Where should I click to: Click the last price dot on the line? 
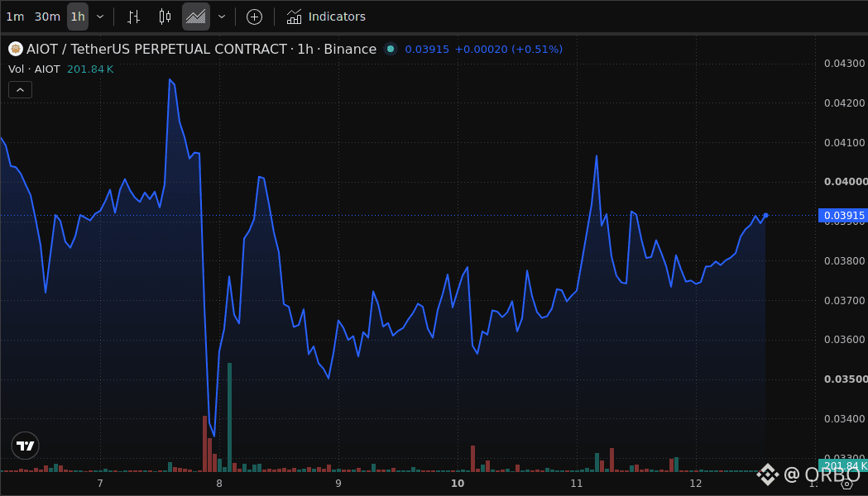[x=765, y=216]
